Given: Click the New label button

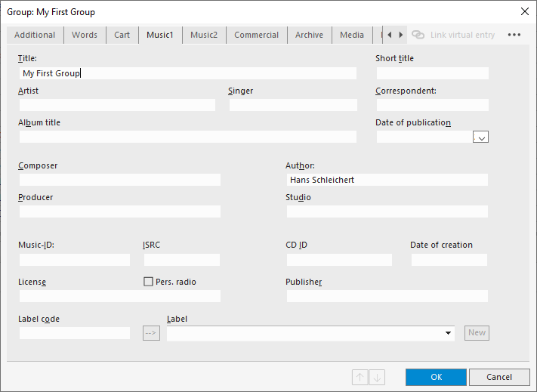Looking at the screenshot, I should click(x=477, y=333).
